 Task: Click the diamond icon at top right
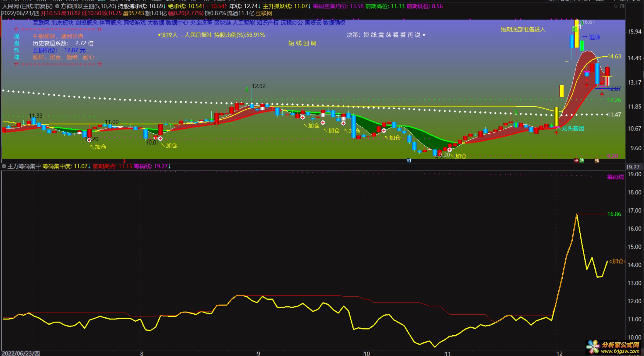point(616,6)
